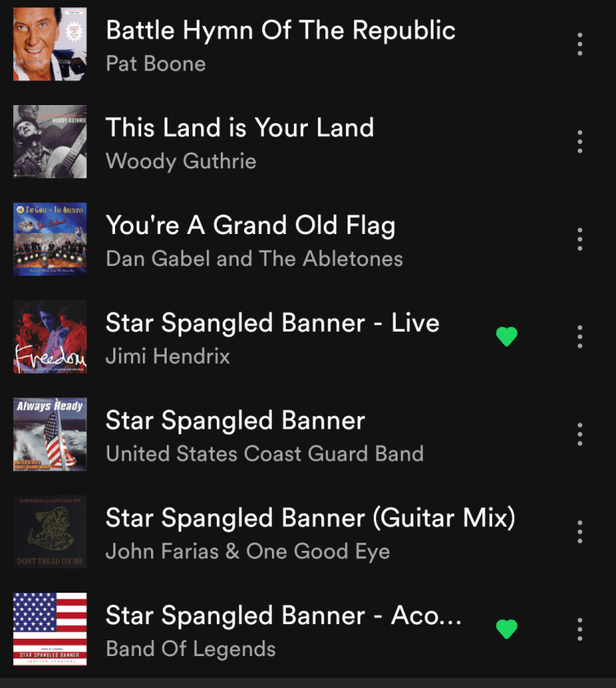Open more options for Band Of Legends track
Viewport: 616px width, 688px height.
coord(580,629)
